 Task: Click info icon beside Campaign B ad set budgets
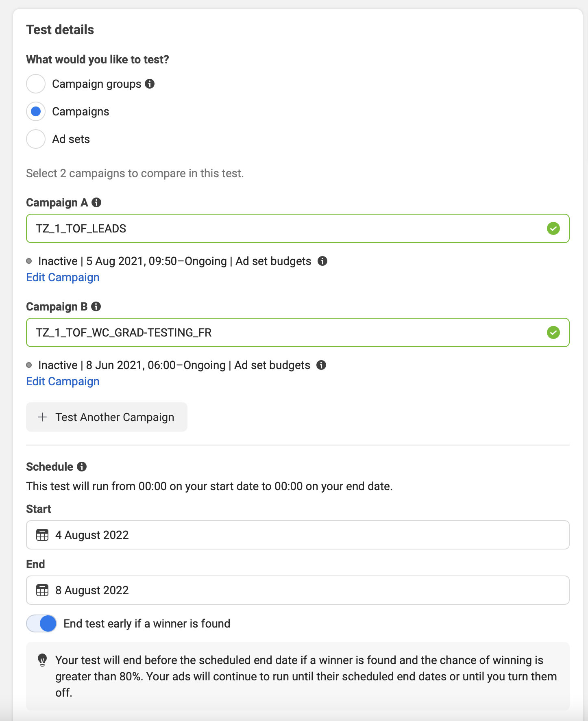321,365
